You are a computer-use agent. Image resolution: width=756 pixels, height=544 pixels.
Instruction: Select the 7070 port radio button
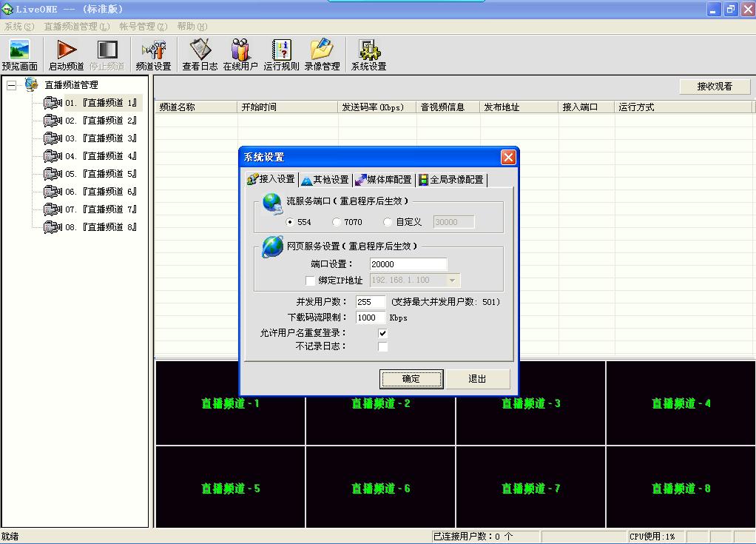pos(337,222)
